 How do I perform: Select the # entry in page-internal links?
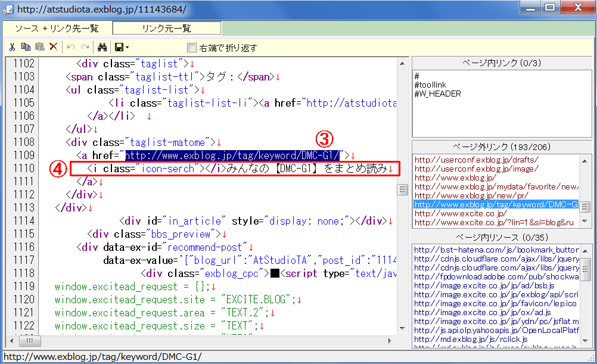point(416,76)
